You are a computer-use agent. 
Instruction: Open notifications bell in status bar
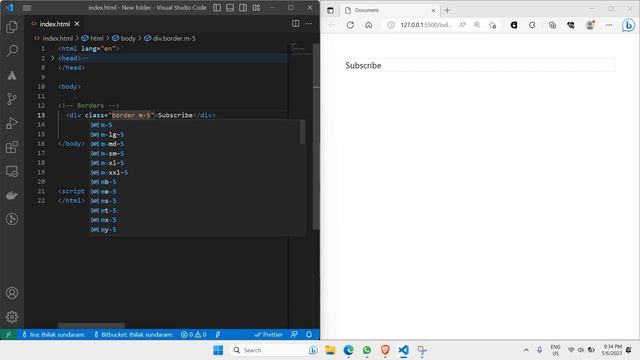pyautogui.click(x=309, y=334)
